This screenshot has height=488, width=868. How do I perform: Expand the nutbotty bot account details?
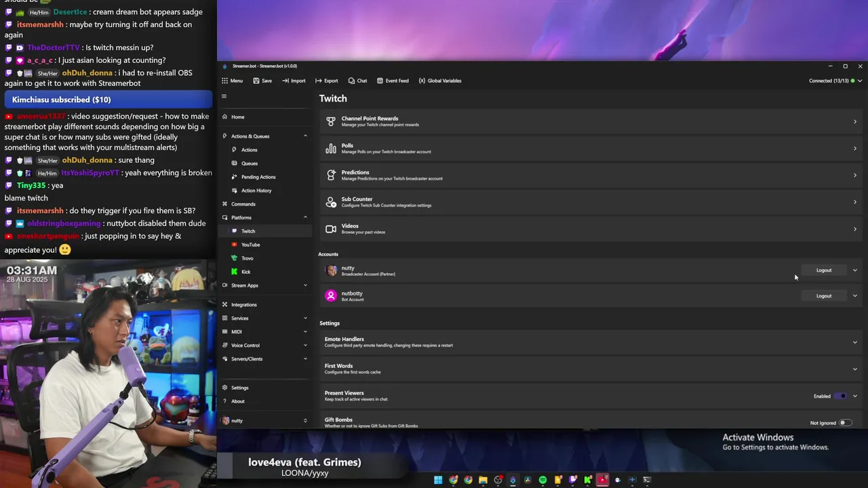pyautogui.click(x=855, y=296)
